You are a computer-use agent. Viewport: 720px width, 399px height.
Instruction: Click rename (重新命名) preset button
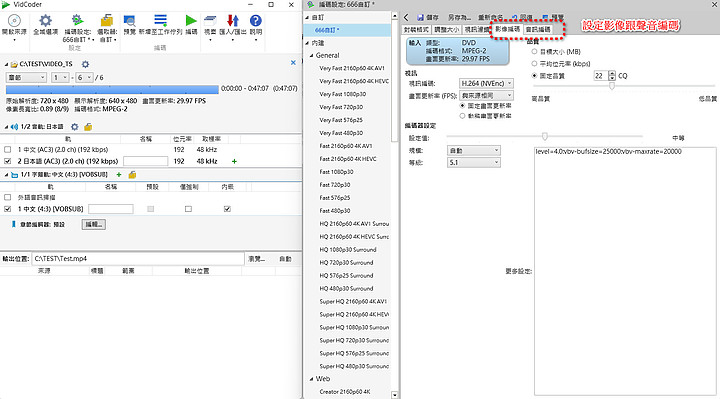(x=490, y=17)
